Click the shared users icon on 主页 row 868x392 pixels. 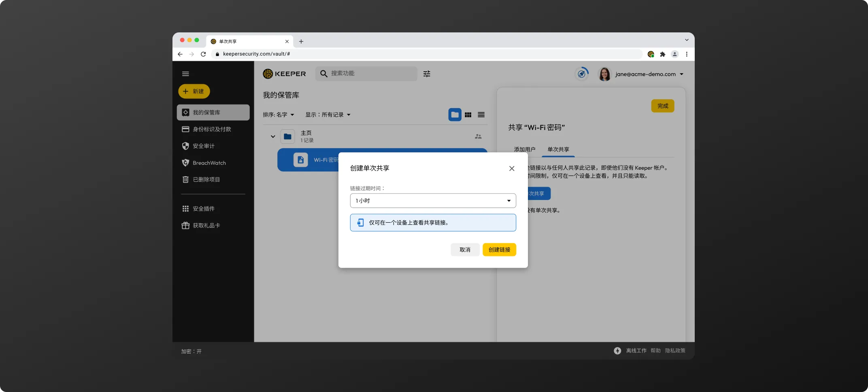point(478,136)
